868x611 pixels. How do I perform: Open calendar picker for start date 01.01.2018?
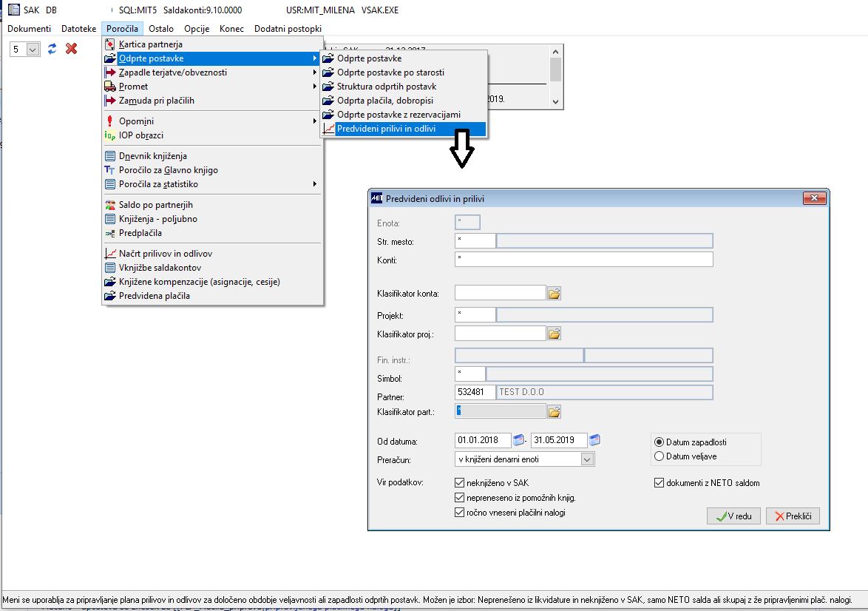[x=519, y=440]
